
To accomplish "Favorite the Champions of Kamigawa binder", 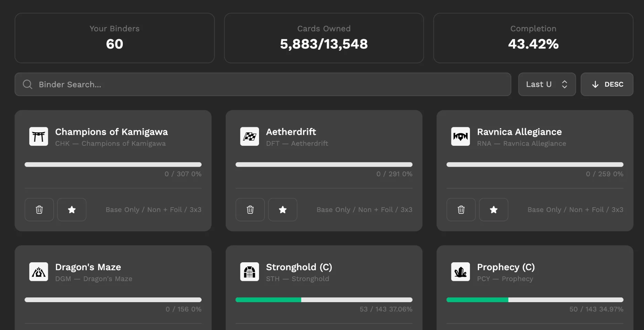I will 72,210.
